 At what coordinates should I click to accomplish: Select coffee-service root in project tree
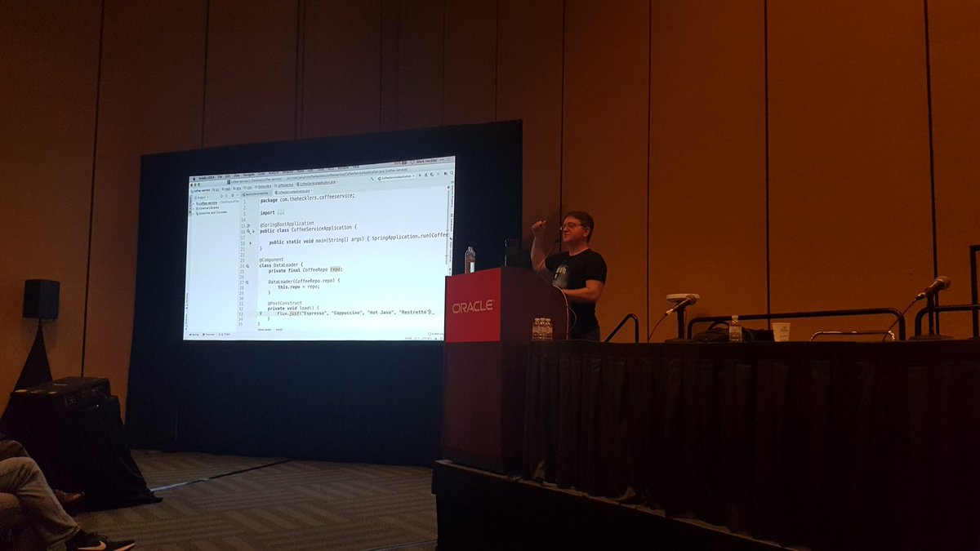[207, 202]
